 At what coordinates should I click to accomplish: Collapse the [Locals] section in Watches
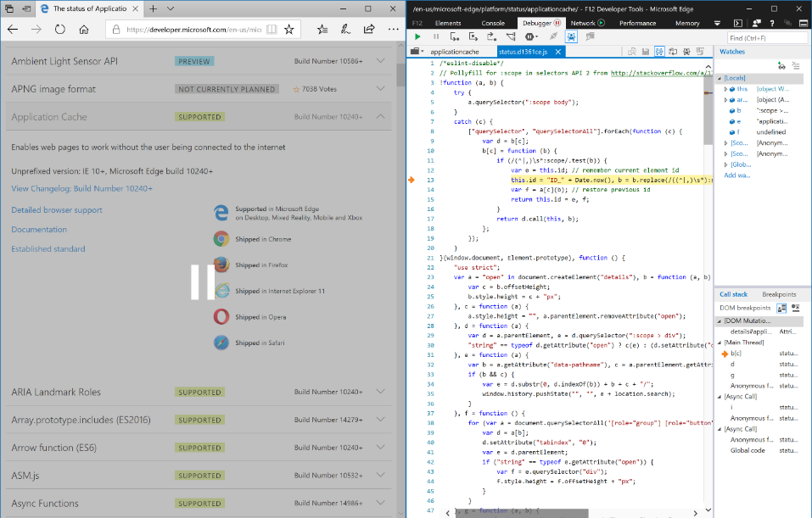tap(719, 78)
